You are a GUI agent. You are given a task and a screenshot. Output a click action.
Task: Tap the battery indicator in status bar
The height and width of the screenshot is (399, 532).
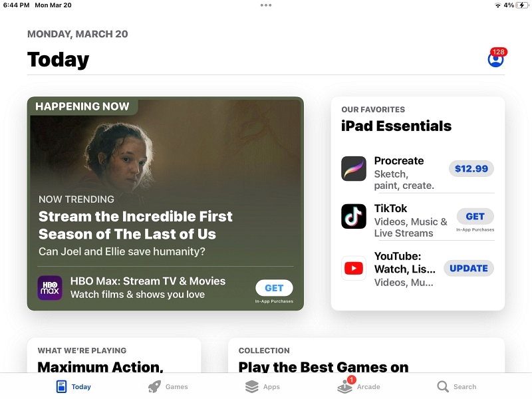(x=521, y=5)
